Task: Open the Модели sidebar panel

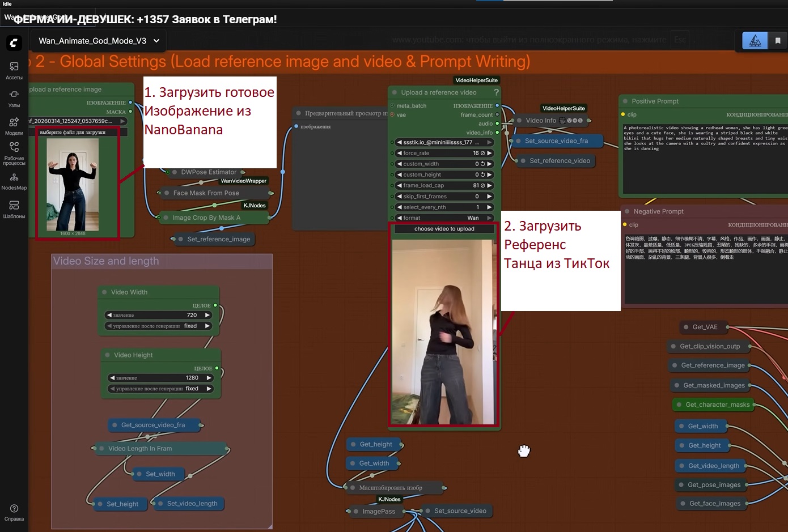Action: 14,126
